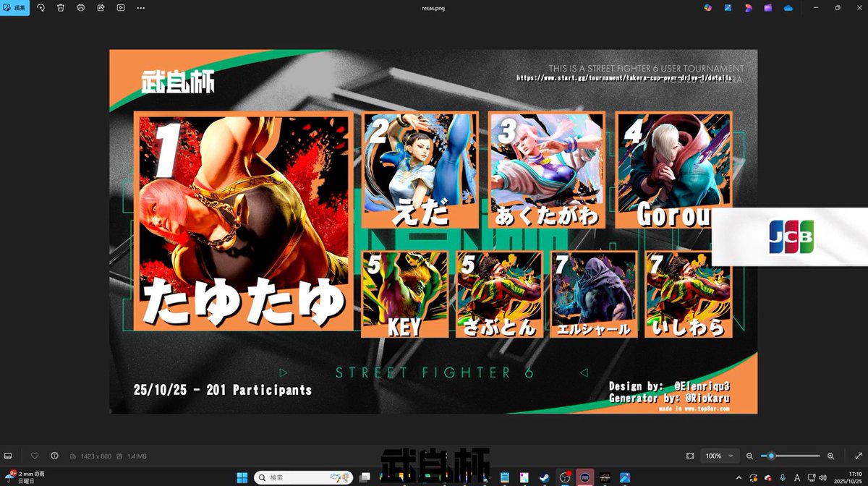The height and width of the screenshot is (486, 868).
Task: Open the Notepad taskbar icon
Action: tap(505, 477)
